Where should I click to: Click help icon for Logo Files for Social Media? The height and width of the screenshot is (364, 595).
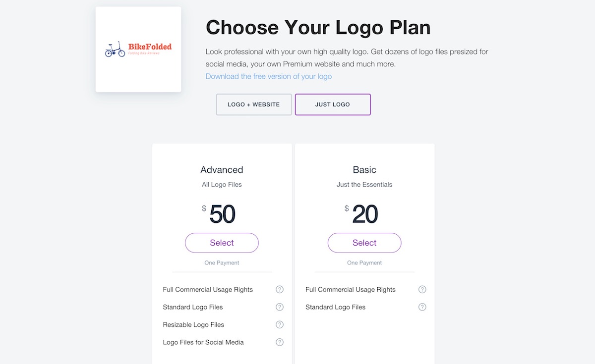pyautogui.click(x=280, y=342)
